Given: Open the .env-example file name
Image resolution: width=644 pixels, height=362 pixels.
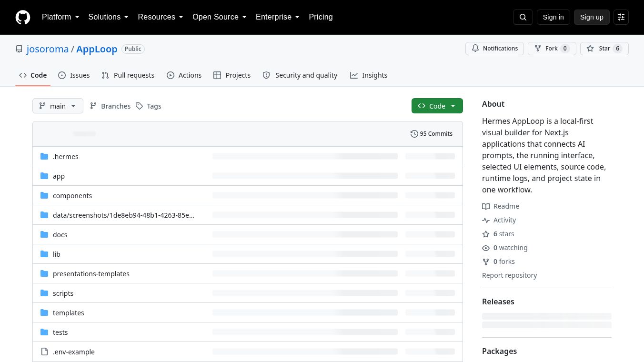Looking at the screenshot, I should pos(74,352).
